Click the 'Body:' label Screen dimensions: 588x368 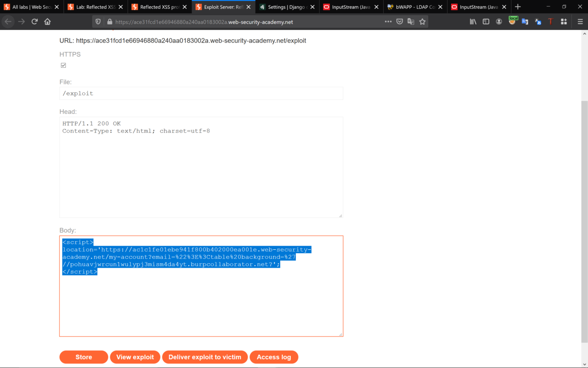pos(68,230)
